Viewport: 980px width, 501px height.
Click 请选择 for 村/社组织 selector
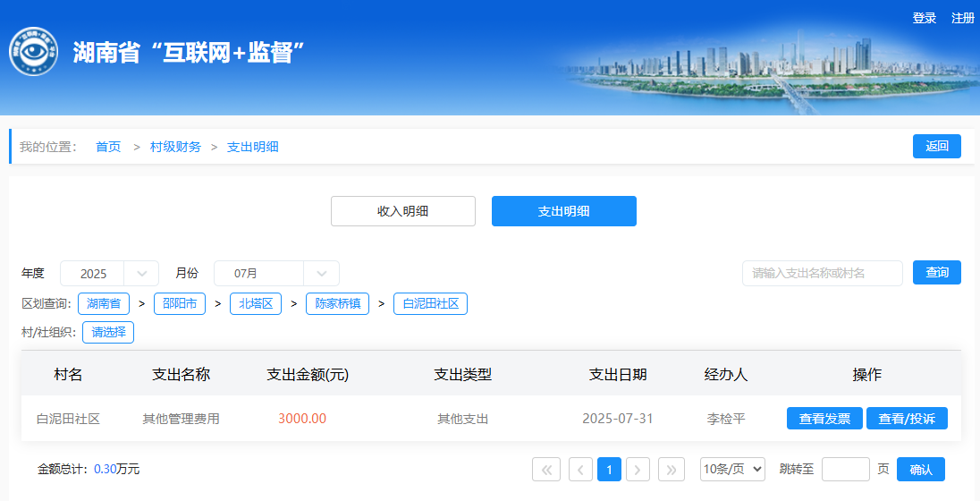108,333
